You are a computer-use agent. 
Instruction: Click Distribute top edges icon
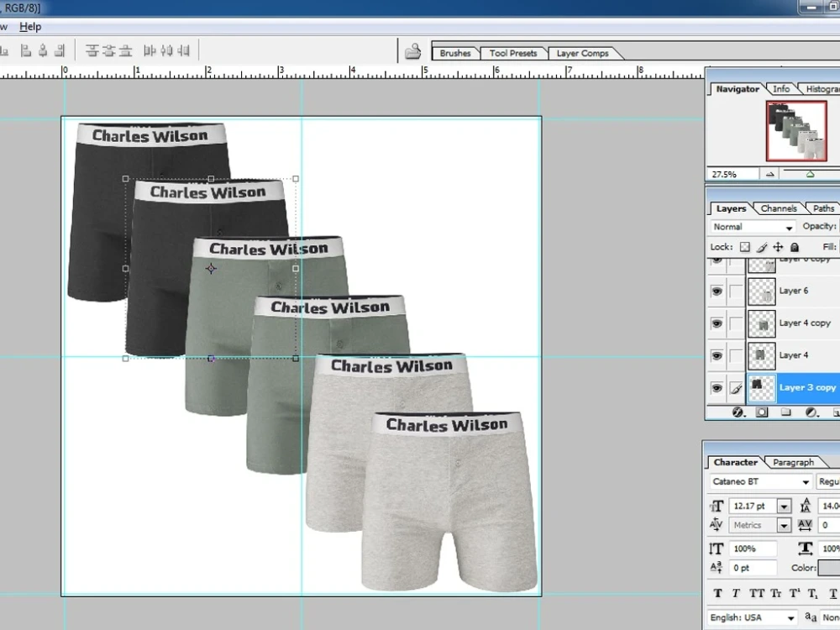point(92,51)
